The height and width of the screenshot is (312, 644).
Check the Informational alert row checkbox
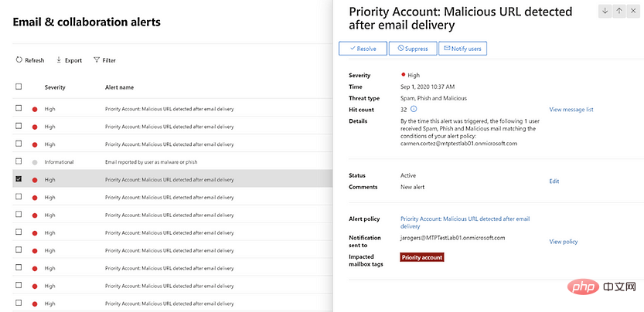tap(19, 161)
